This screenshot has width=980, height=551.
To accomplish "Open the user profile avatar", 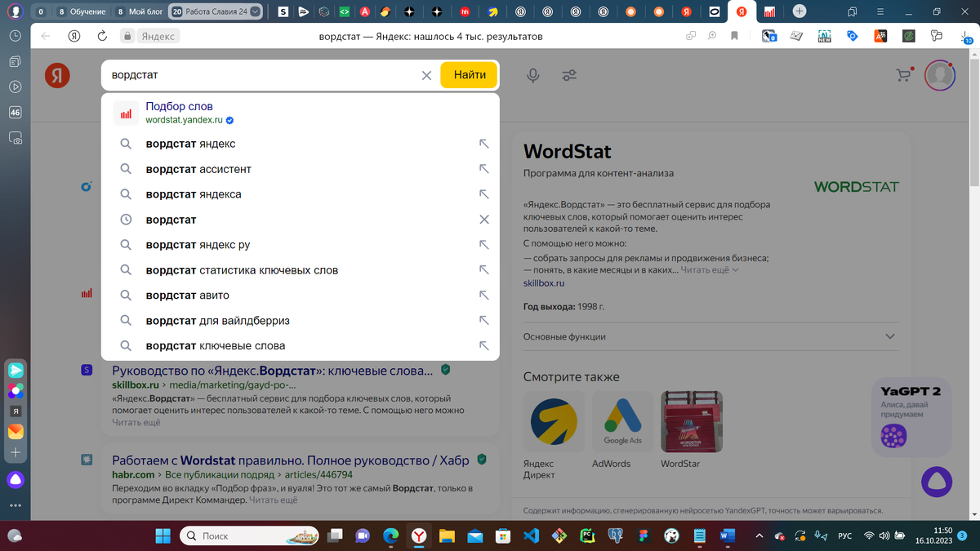I will tap(941, 75).
